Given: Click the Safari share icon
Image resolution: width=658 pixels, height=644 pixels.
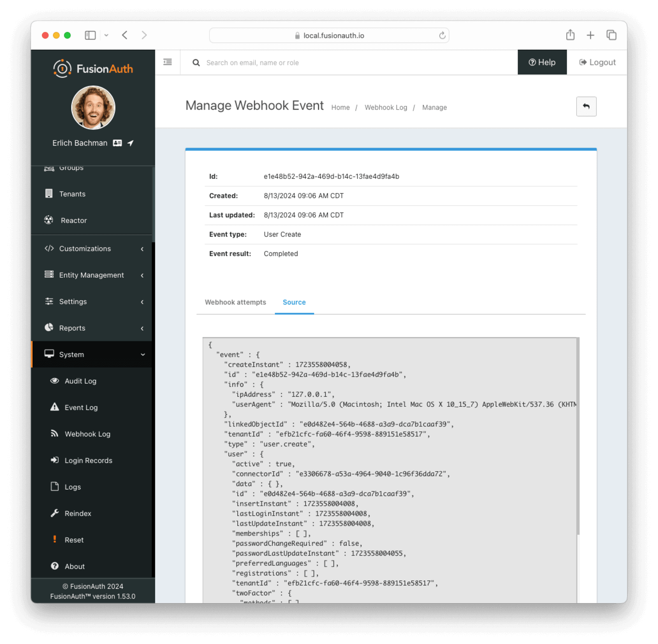Looking at the screenshot, I should pyautogui.click(x=570, y=35).
